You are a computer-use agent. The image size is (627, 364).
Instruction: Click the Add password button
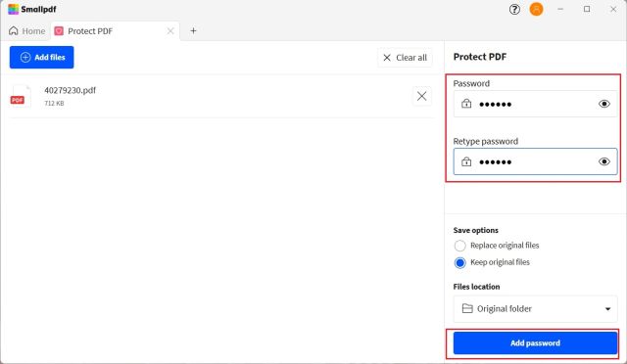point(535,342)
